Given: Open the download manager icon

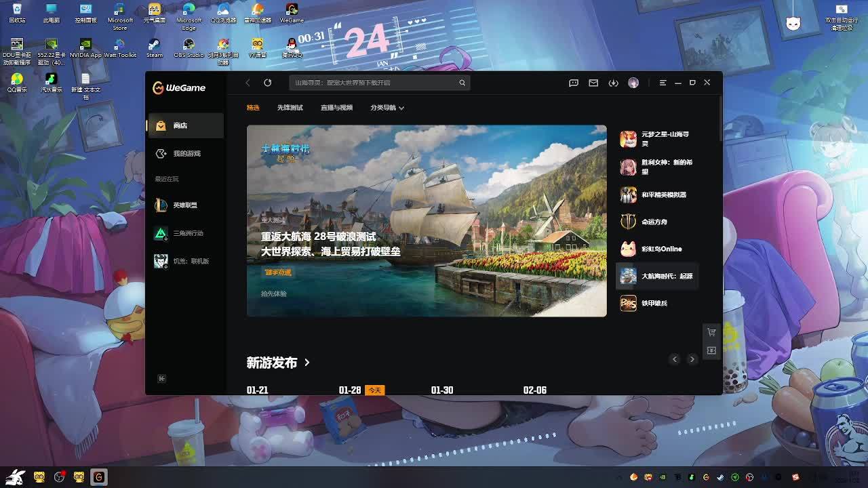Looking at the screenshot, I should (613, 83).
